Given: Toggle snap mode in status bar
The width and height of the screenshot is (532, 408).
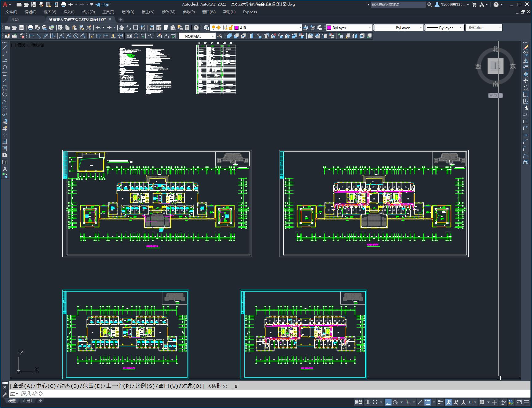Looking at the screenshot, I should (x=375, y=402).
